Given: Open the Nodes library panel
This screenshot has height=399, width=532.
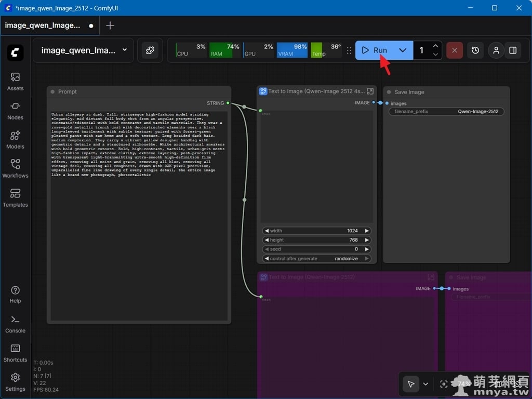Looking at the screenshot, I should pyautogui.click(x=15, y=111).
